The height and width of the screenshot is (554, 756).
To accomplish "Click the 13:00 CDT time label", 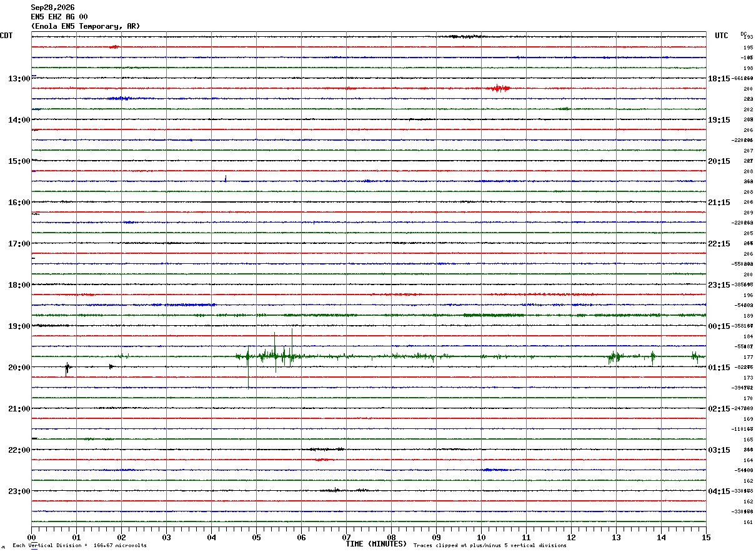I will pos(19,79).
